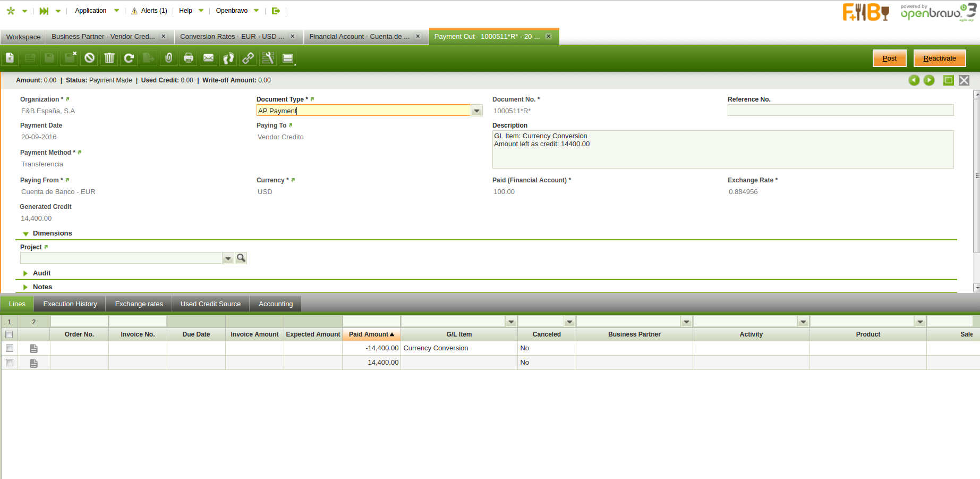Print the record using the printer icon
980x479 pixels.
pos(188,58)
